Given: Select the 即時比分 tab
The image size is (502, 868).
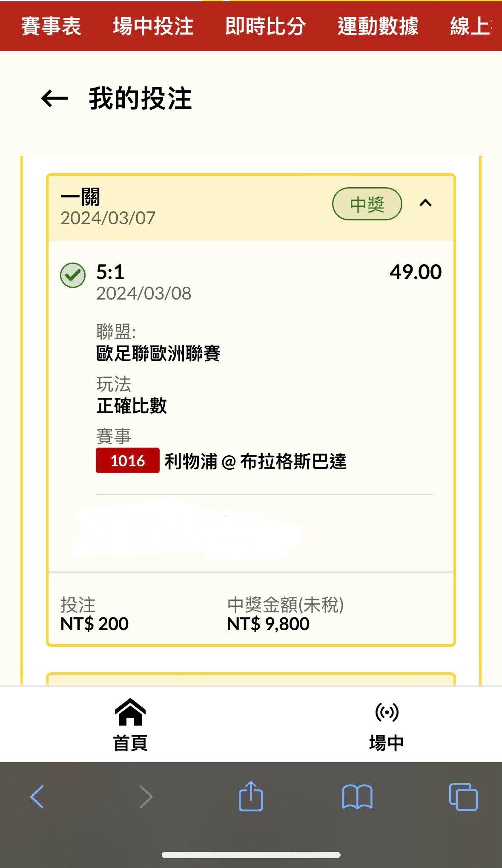Looking at the screenshot, I should pos(265,26).
